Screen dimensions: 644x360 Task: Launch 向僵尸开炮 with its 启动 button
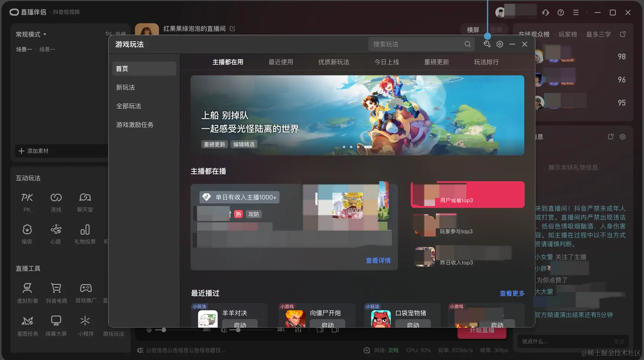click(x=328, y=324)
